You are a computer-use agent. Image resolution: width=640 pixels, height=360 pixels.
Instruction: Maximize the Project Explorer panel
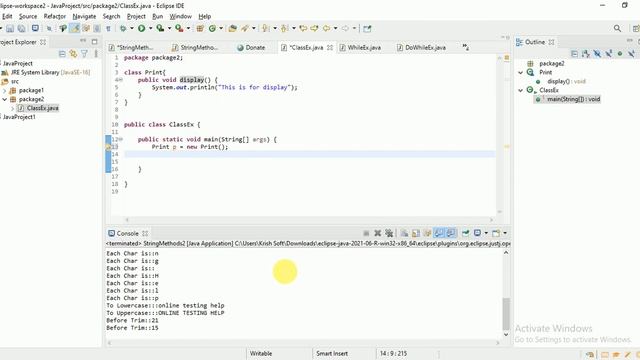coord(95,42)
